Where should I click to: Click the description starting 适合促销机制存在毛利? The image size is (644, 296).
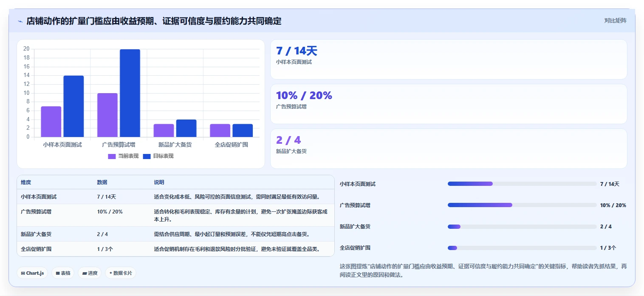(237, 249)
